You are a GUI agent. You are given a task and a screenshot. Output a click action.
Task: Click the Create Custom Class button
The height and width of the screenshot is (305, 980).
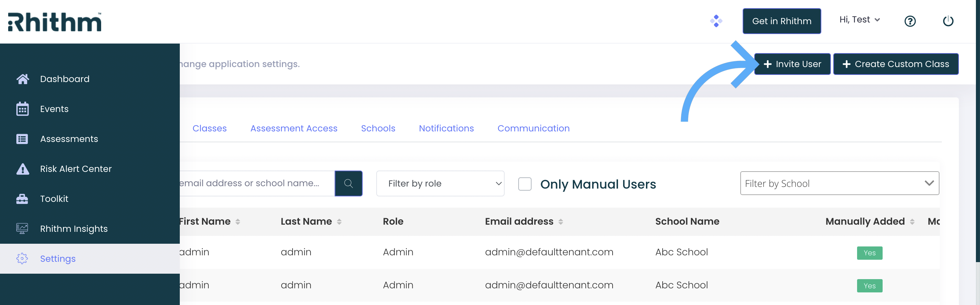[896, 64]
